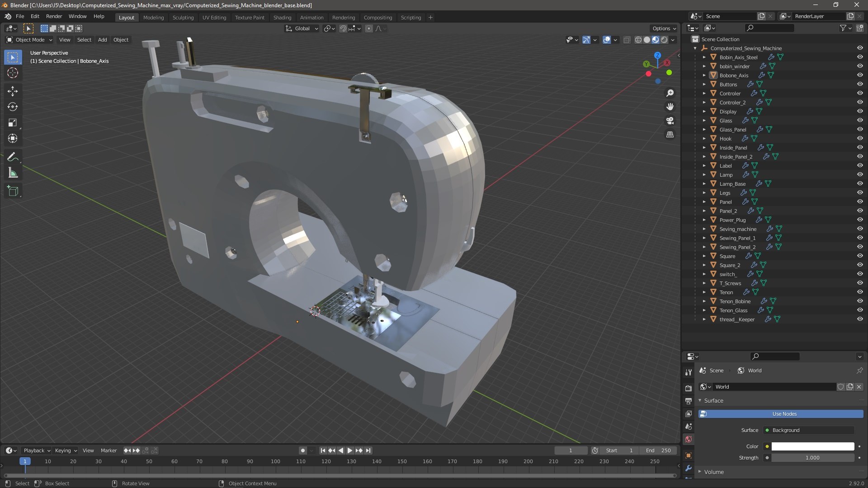Open the Options dropdown in viewport
The image size is (868, 488).
click(x=664, y=28)
